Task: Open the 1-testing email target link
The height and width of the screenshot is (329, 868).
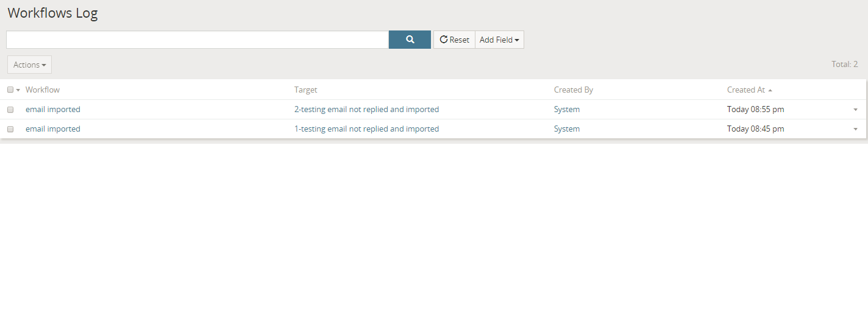Action: (366, 129)
